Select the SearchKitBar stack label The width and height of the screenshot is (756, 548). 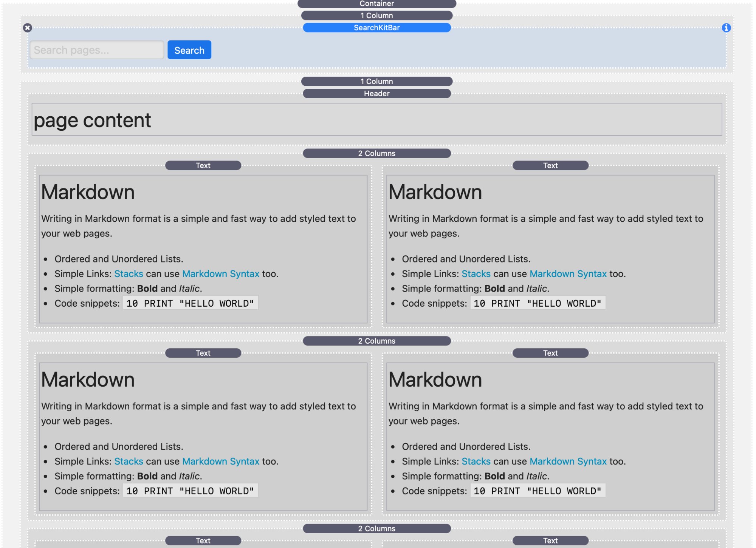point(376,28)
